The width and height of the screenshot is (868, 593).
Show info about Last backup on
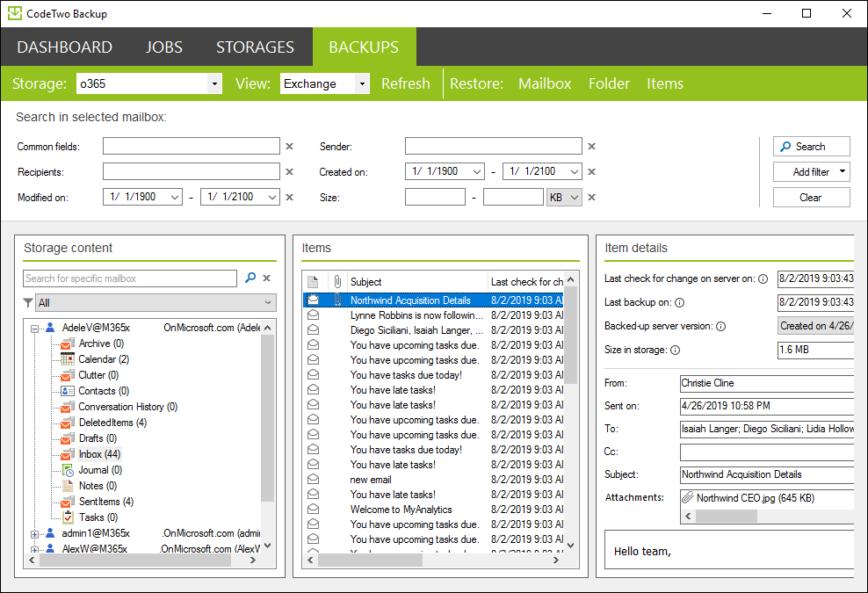coord(680,303)
